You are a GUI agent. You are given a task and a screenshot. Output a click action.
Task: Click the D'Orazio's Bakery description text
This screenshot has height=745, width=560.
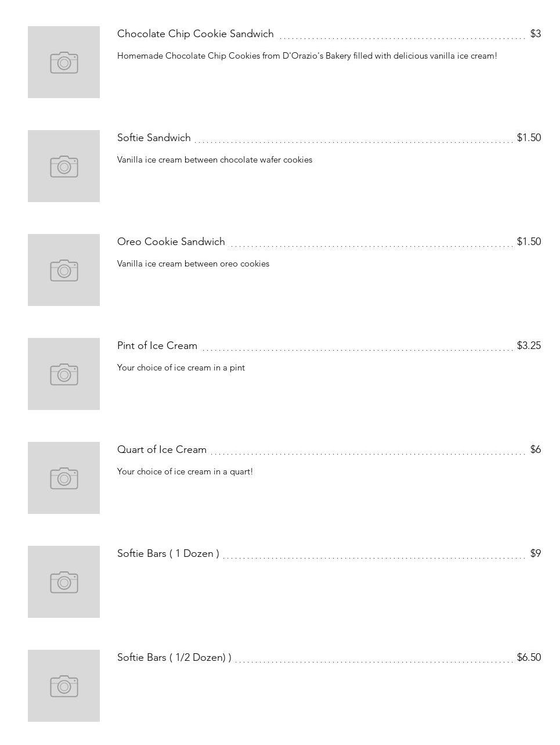coord(307,56)
